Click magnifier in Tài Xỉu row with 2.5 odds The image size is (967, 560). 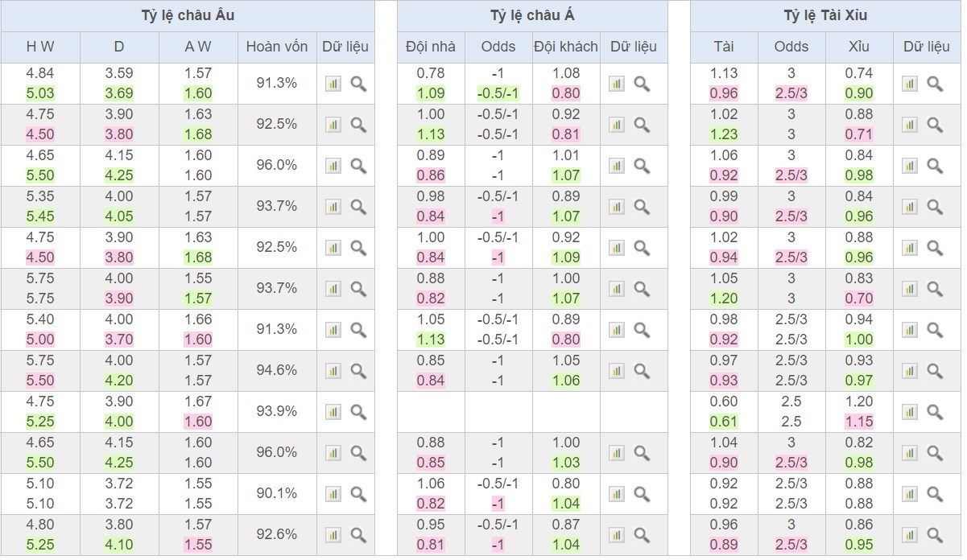click(x=935, y=412)
